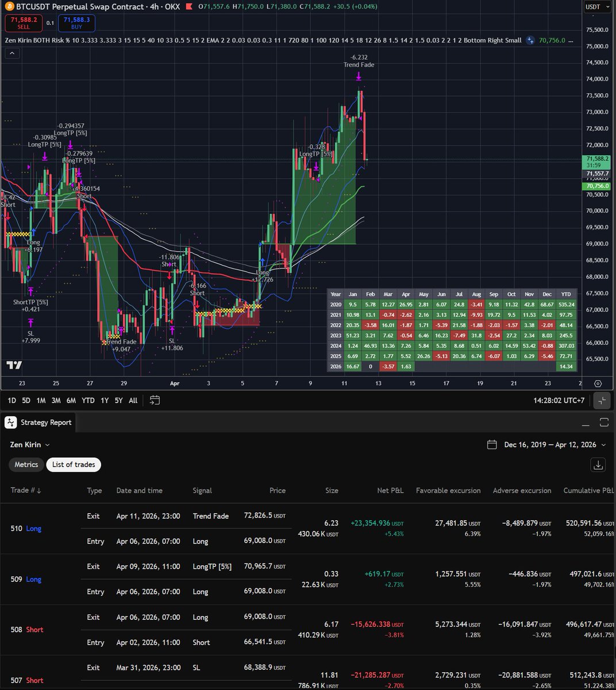This screenshot has width=616, height=690.
Task: Set chart range to 1M
Action: click(x=41, y=400)
